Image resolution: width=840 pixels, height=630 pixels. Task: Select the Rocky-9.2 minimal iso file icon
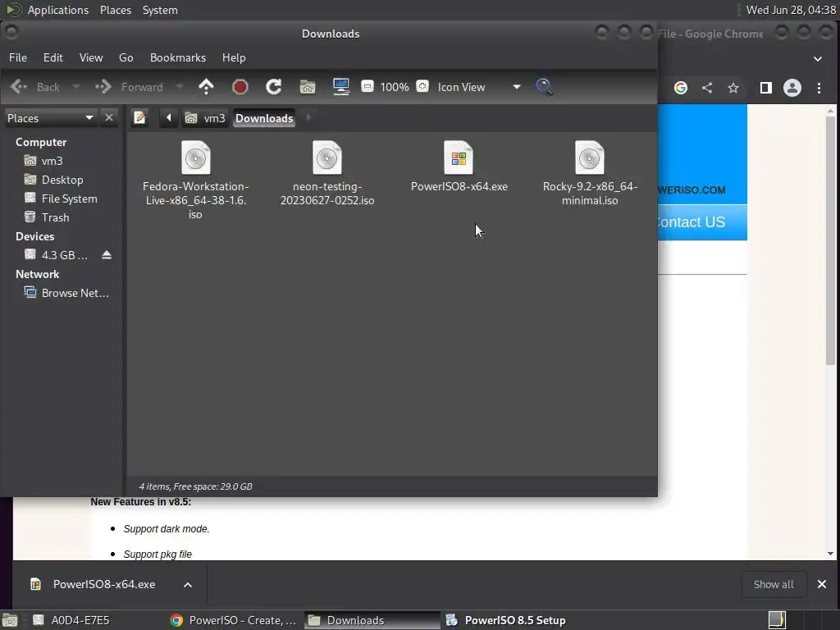click(589, 157)
